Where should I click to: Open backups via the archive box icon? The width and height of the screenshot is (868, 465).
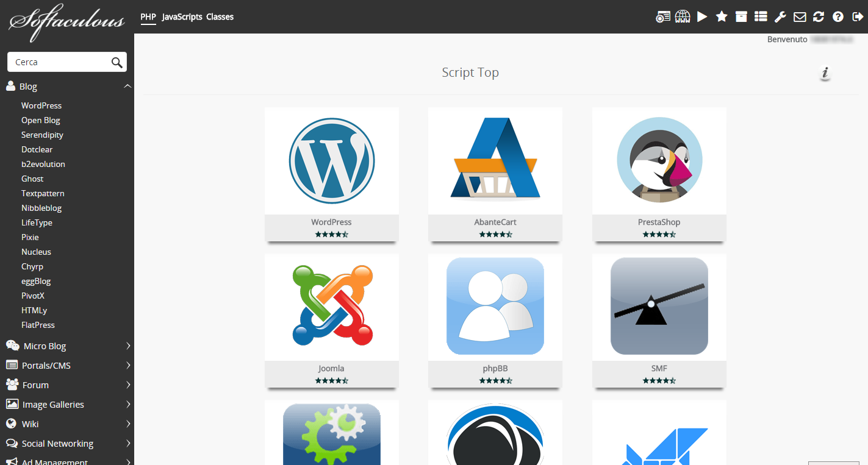741,17
